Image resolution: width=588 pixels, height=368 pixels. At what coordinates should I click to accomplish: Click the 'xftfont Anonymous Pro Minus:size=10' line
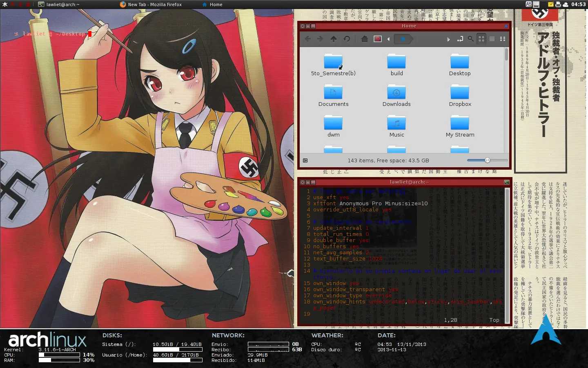370,203
